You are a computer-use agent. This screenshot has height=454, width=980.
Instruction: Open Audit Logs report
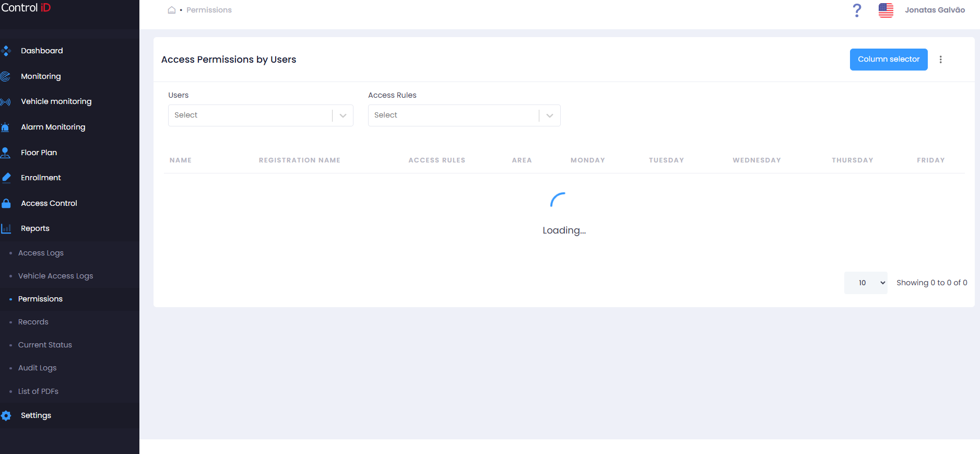[x=37, y=368]
